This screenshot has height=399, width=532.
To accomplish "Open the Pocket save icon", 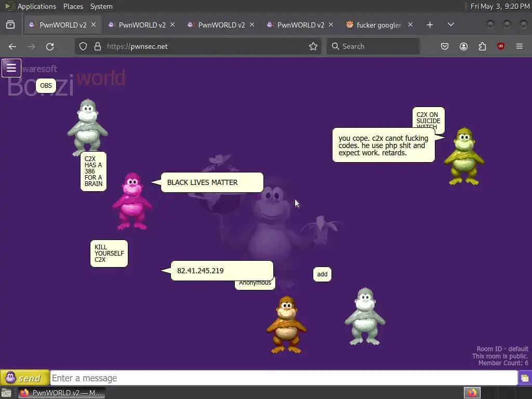I will point(445,46).
